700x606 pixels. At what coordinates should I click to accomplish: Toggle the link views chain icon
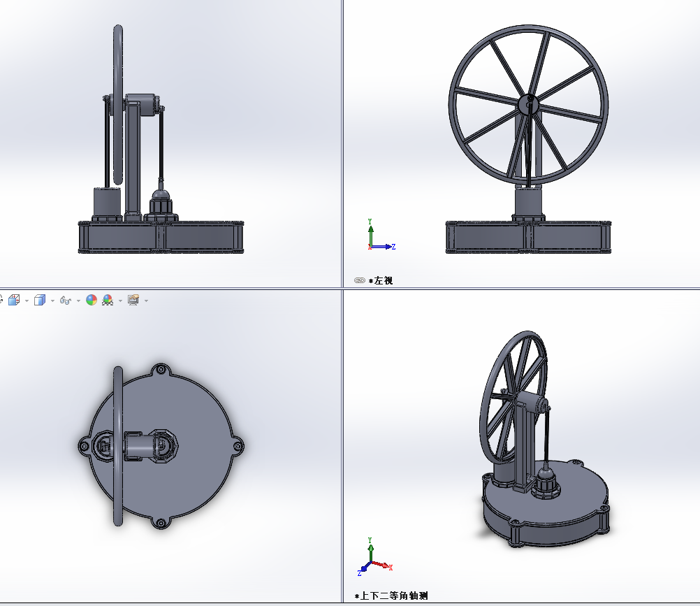tap(359, 280)
